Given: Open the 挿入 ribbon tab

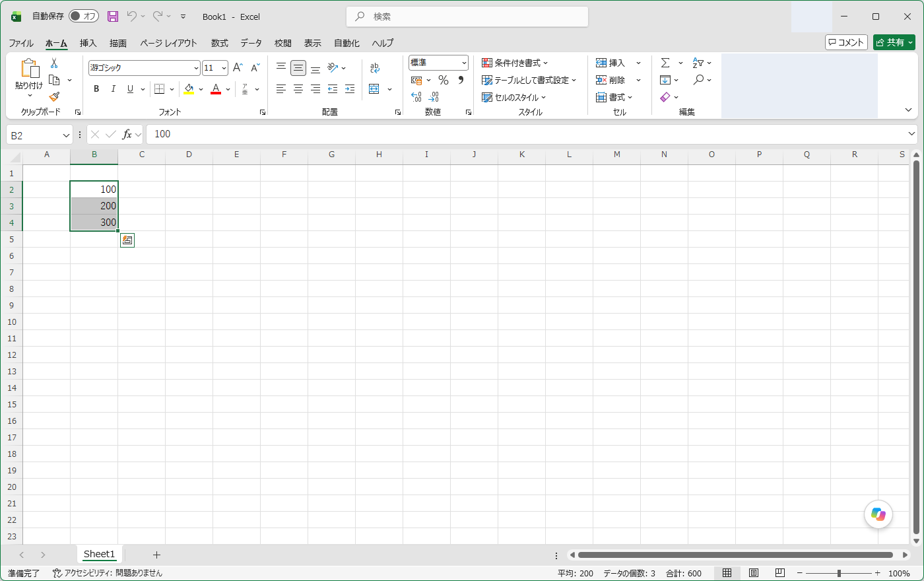Looking at the screenshot, I should pos(88,43).
